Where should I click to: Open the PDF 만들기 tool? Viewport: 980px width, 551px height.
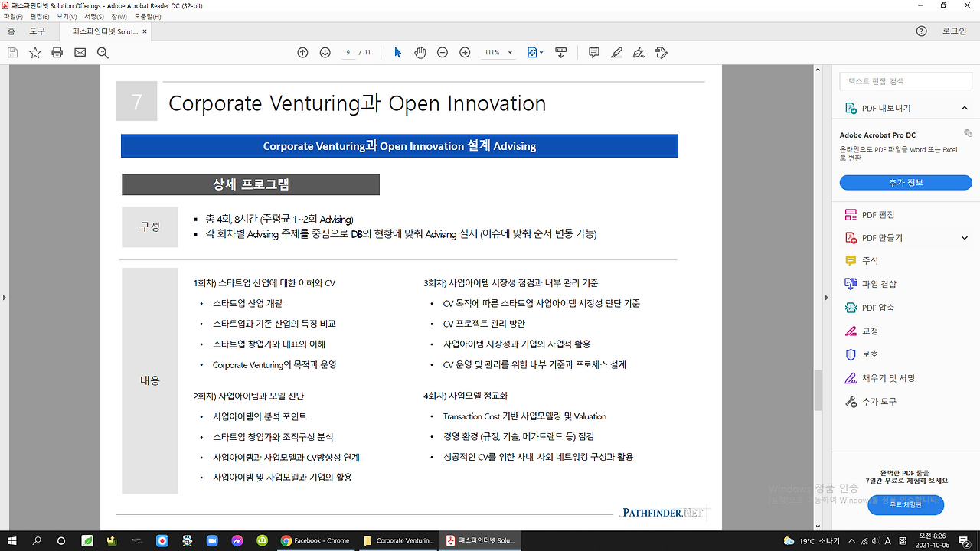click(874, 238)
